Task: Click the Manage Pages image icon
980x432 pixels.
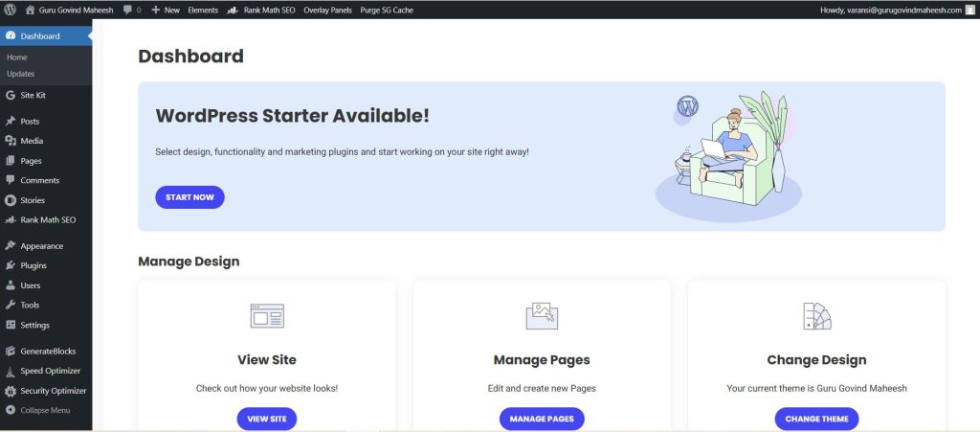Action: pos(542,316)
